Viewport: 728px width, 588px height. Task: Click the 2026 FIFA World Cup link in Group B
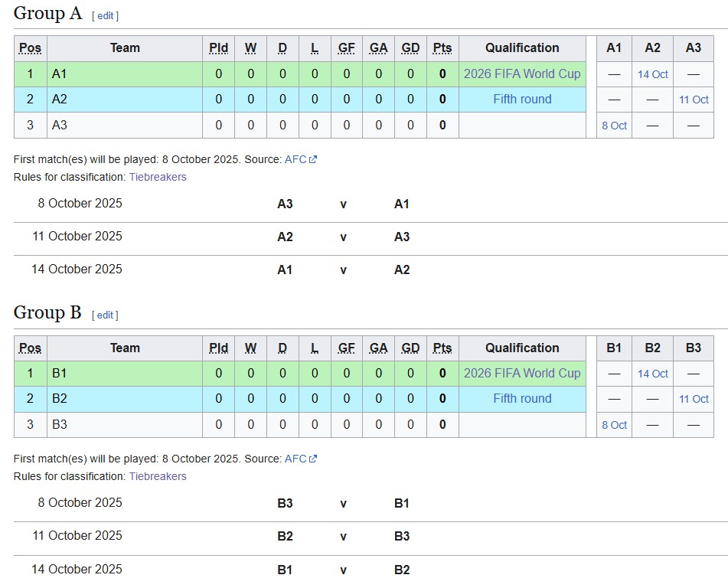(522, 374)
